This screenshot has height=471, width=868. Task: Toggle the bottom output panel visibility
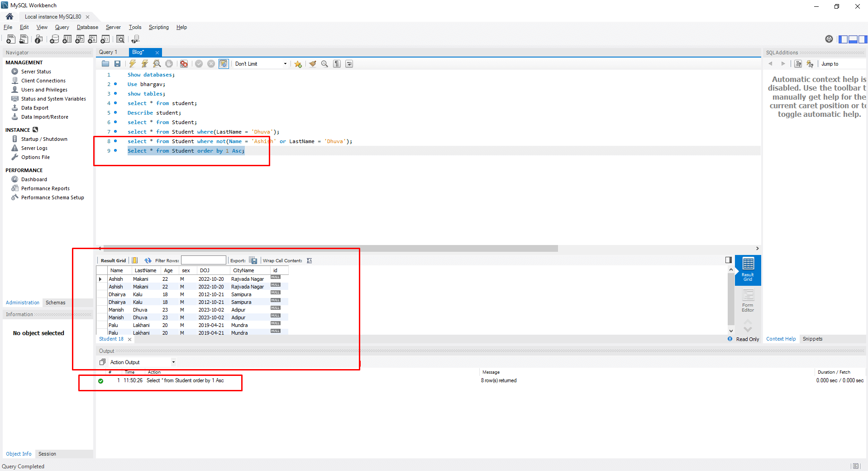click(x=853, y=39)
